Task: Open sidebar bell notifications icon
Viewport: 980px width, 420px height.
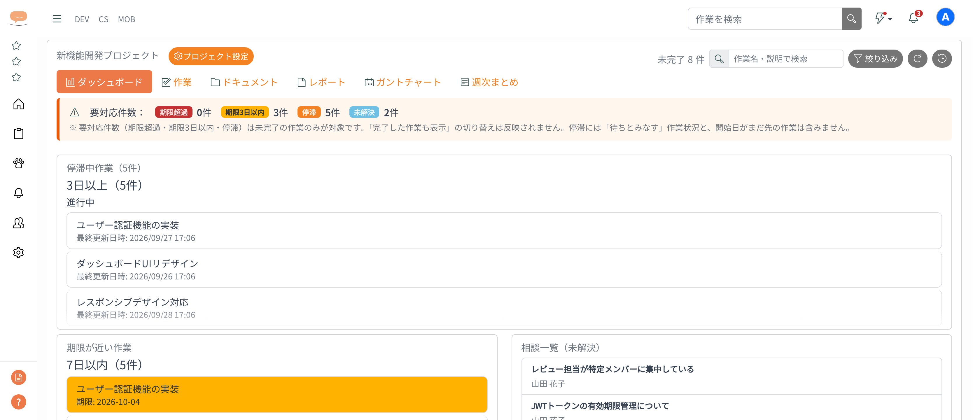Action: 19,193
